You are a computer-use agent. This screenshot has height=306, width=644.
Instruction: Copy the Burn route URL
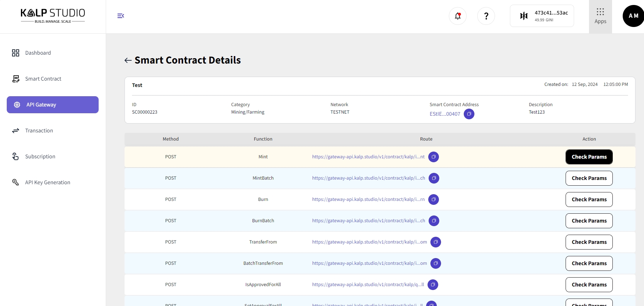pyautogui.click(x=433, y=200)
